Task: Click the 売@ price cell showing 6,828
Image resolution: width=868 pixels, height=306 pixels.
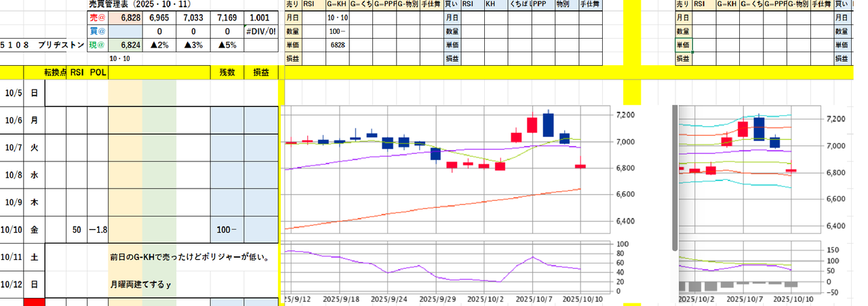Action: (125, 17)
